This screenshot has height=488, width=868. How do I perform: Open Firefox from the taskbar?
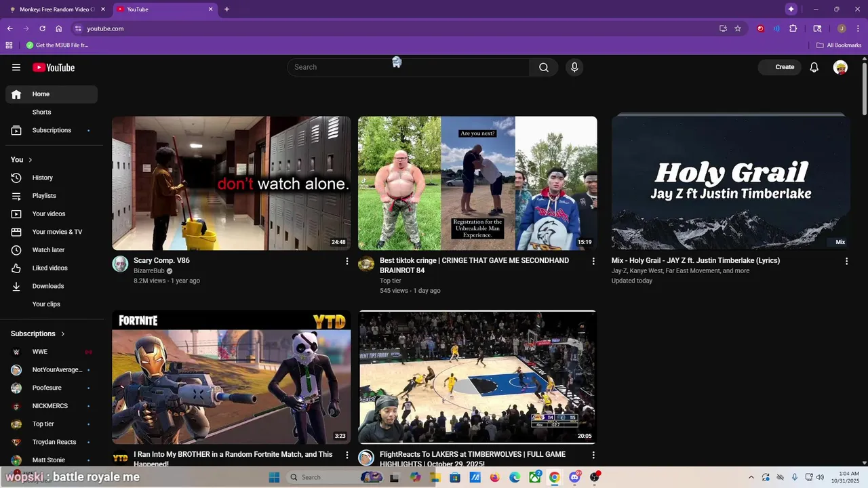coord(494,477)
